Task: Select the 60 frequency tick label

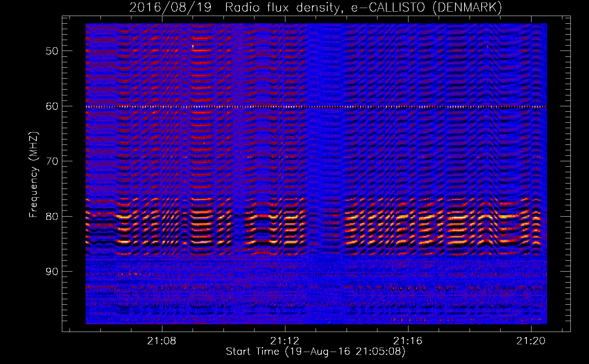Action: [x=52, y=106]
